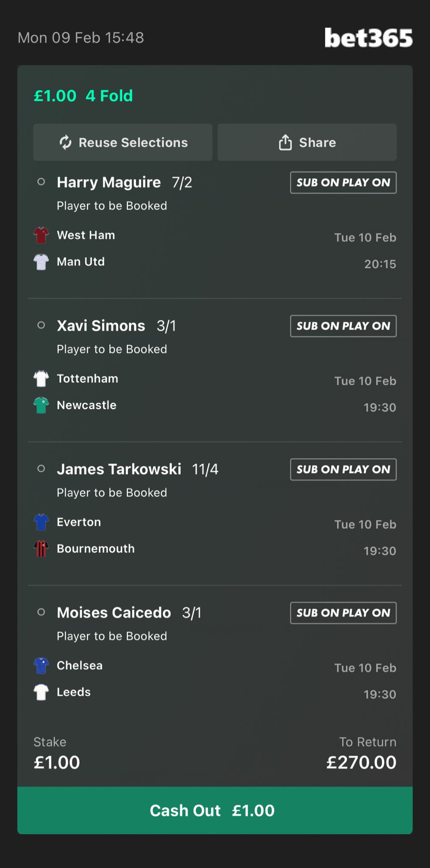Click the Chelsea team shirt icon
The width and height of the screenshot is (430, 868).
(41, 665)
